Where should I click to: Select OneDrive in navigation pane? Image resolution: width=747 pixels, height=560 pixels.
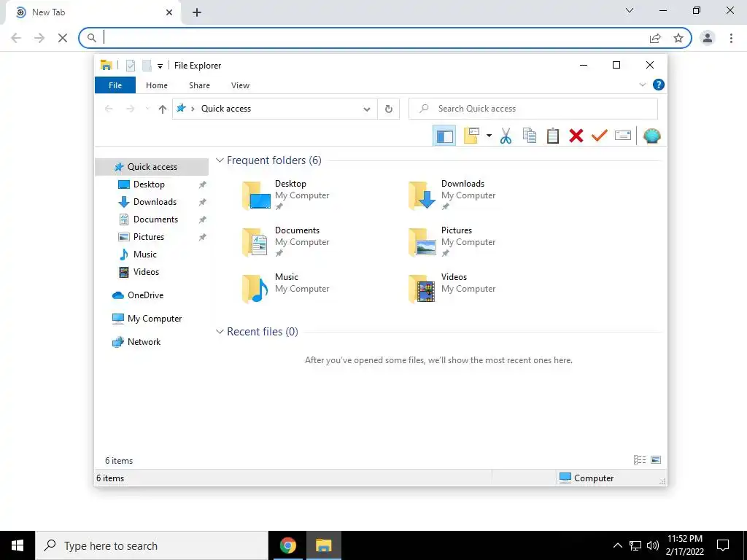coord(145,295)
